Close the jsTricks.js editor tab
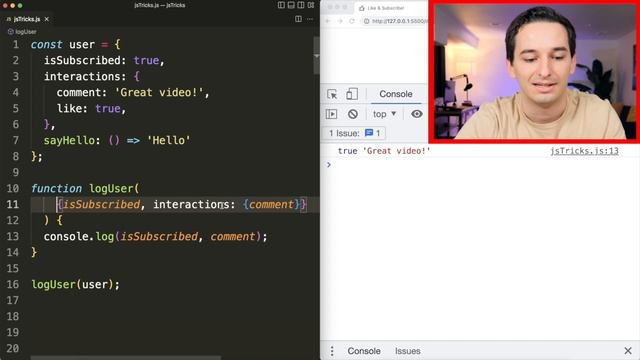The height and width of the screenshot is (360, 640). [x=47, y=19]
